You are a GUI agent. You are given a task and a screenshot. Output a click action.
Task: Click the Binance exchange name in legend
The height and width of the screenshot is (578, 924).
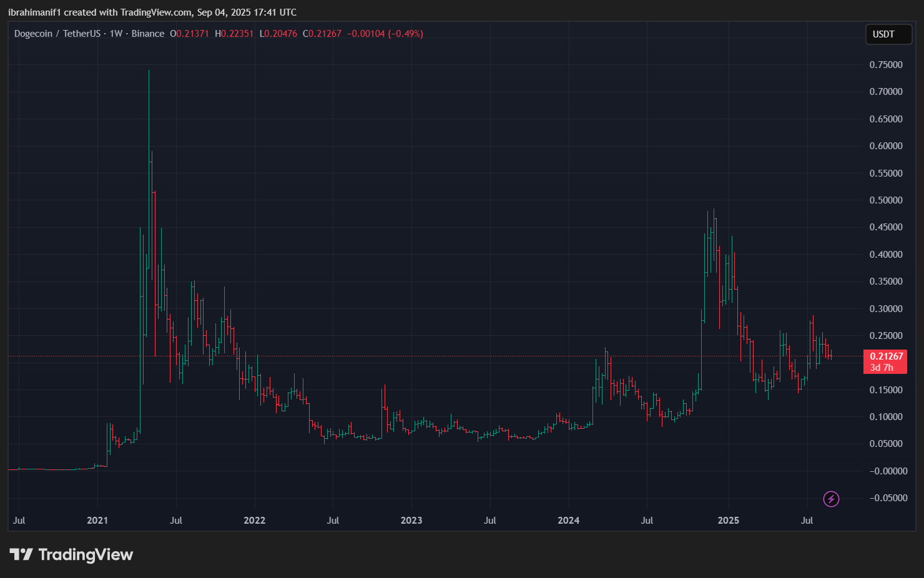148,34
